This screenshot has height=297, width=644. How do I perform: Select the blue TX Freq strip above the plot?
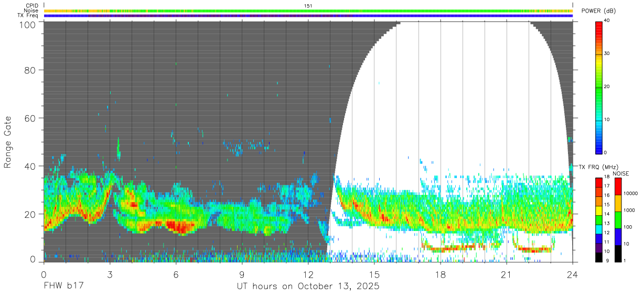tap(308, 16)
